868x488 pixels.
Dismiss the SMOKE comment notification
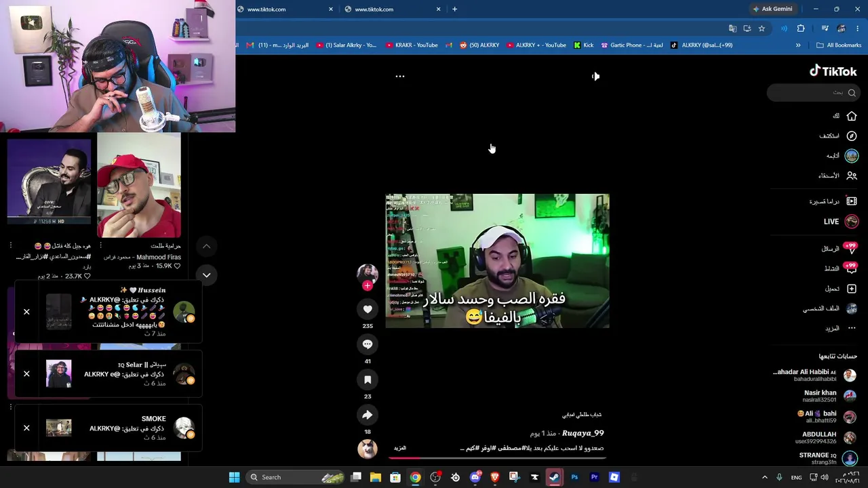click(x=26, y=428)
